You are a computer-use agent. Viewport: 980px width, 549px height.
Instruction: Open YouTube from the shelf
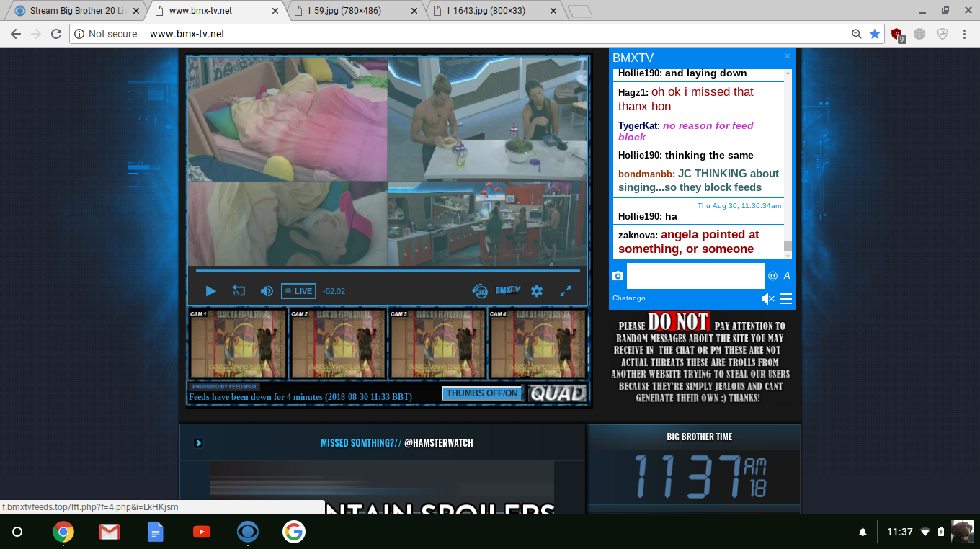point(202,532)
